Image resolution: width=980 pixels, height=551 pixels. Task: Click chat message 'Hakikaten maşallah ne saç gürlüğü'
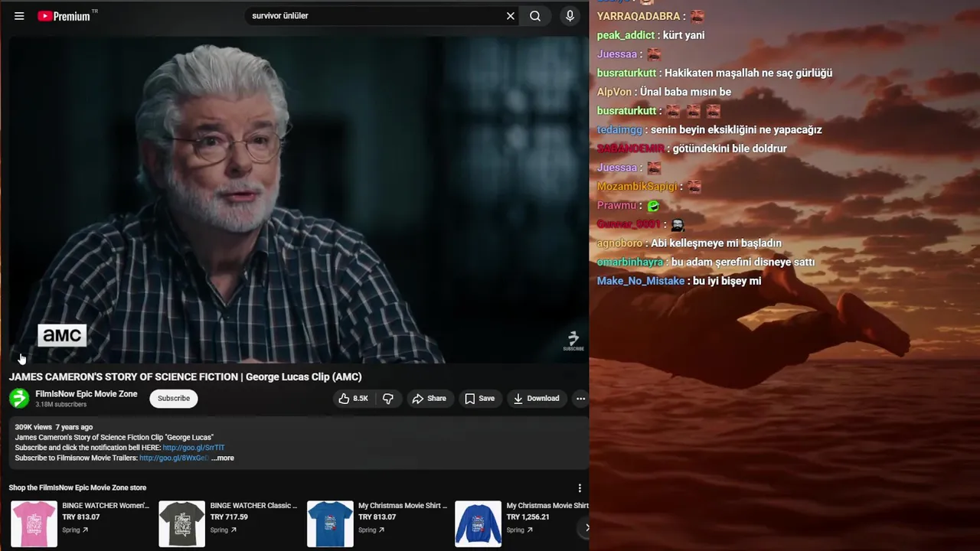(x=748, y=73)
